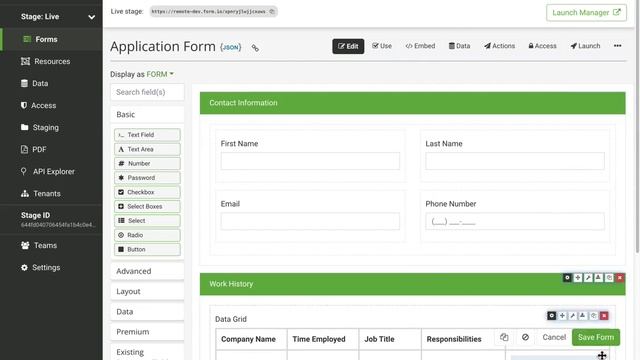Click the Last Name input field
This screenshot has width=640, height=360.
coord(515,161)
